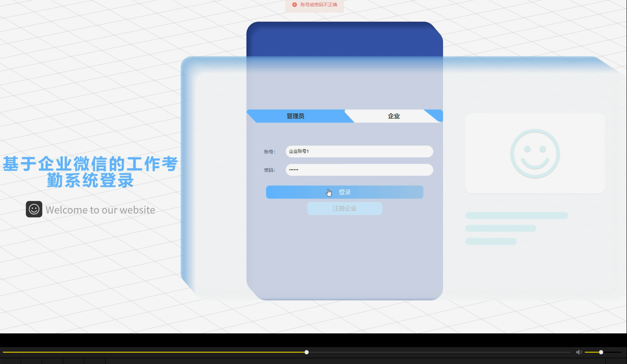This screenshot has width=627, height=364.
Task: Click the circular playhead on the progress bar
Action: point(306,352)
